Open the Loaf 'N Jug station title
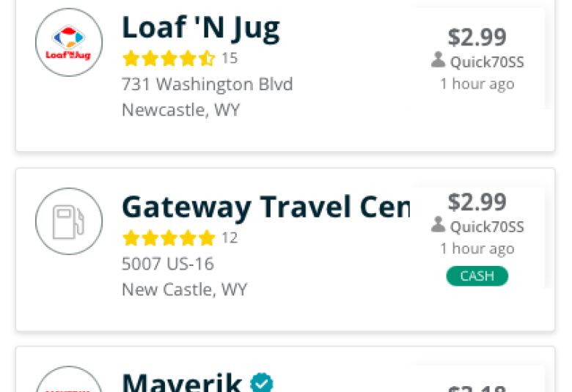This screenshot has width=572, height=392. pyautogui.click(x=201, y=29)
